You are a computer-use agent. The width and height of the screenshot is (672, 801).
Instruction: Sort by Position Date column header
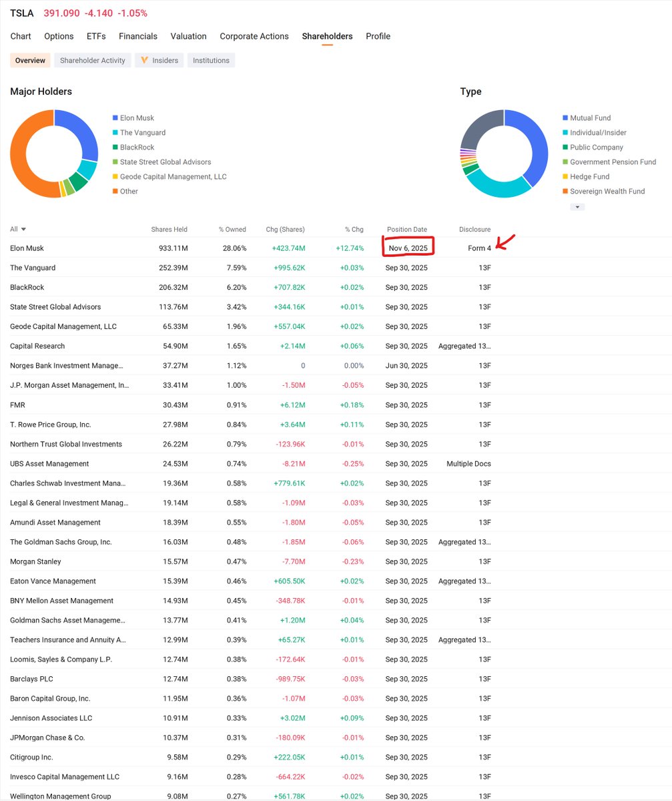407,230
